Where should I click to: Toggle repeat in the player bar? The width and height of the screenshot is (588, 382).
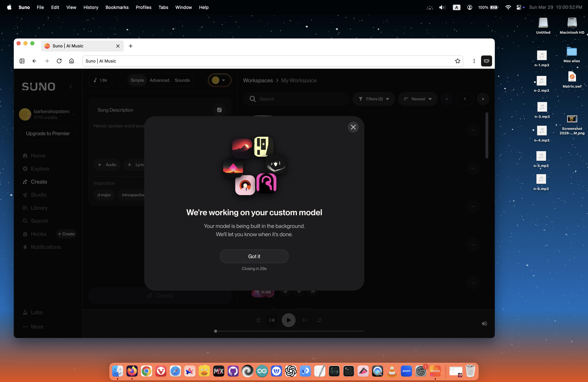click(319, 320)
